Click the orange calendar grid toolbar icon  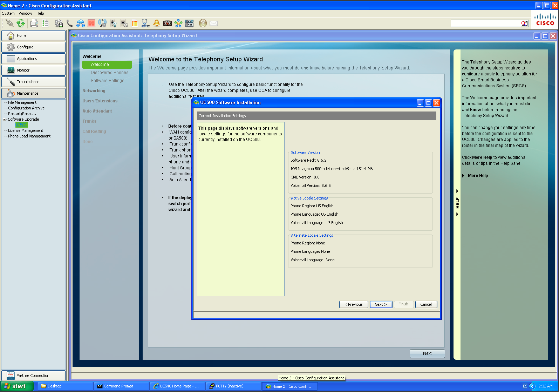pos(135,23)
